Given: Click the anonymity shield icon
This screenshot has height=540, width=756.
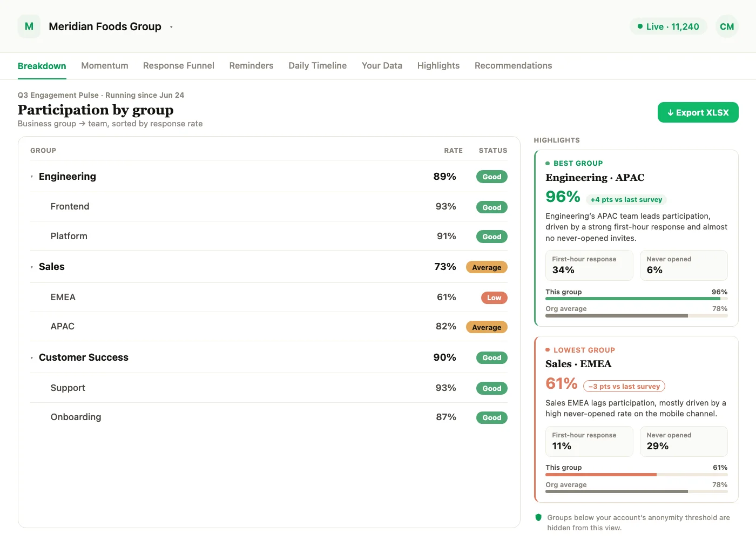Looking at the screenshot, I should click(x=538, y=517).
